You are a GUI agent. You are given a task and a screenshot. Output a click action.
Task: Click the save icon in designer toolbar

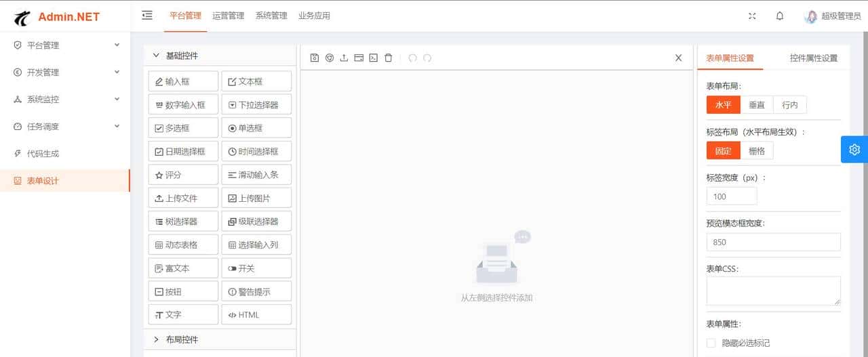click(x=315, y=58)
